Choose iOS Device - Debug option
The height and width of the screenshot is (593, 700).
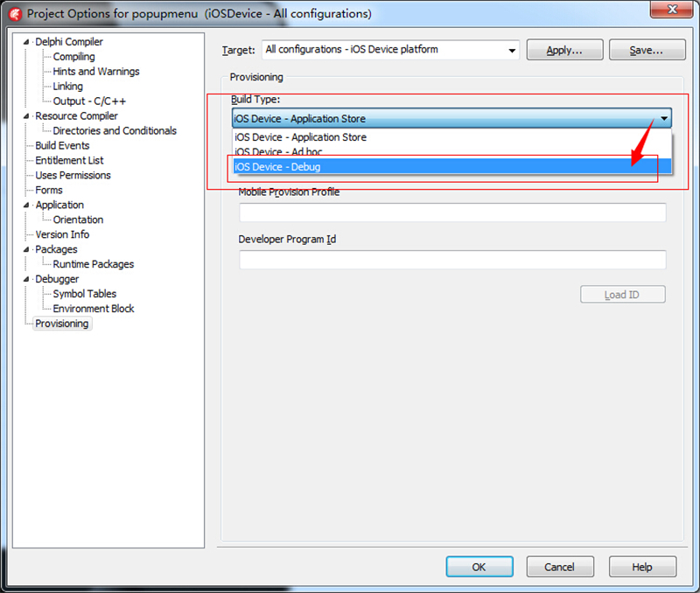coord(451,166)
